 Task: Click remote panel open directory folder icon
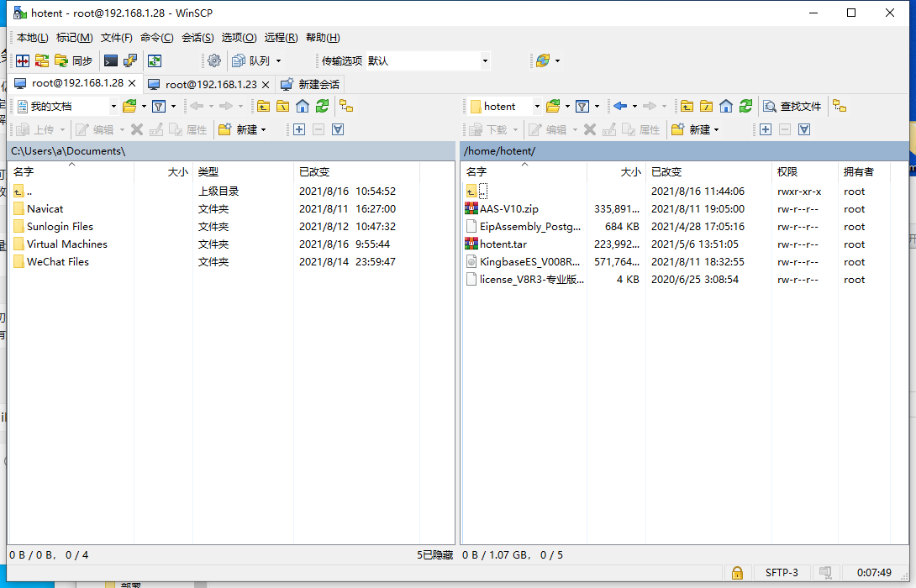click(x=553, y=107)
